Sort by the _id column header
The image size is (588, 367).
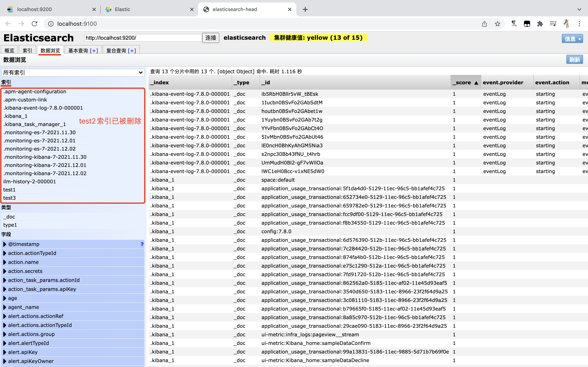355,82
